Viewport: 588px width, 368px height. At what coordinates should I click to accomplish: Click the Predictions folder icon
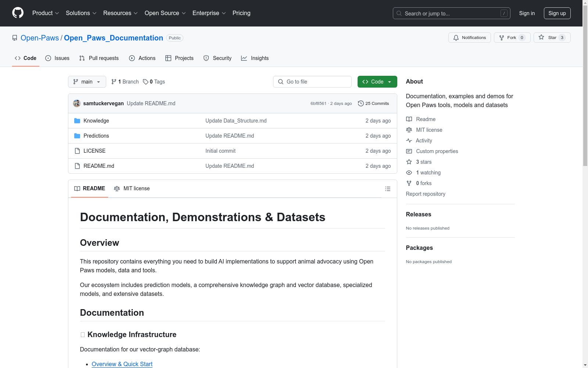pyautogui.click(x=77, y=136)
